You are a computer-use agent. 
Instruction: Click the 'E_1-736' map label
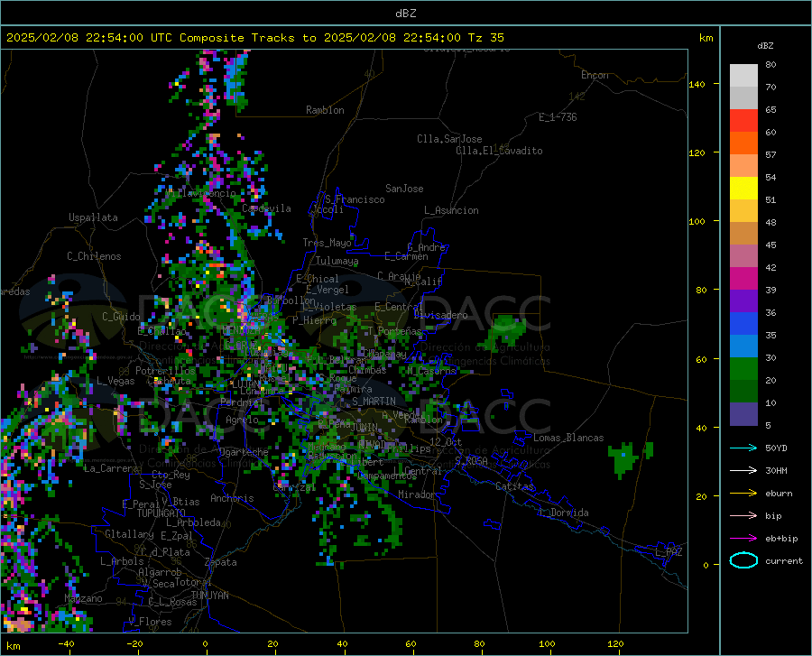pyautogui.click(x=558, y=117)
